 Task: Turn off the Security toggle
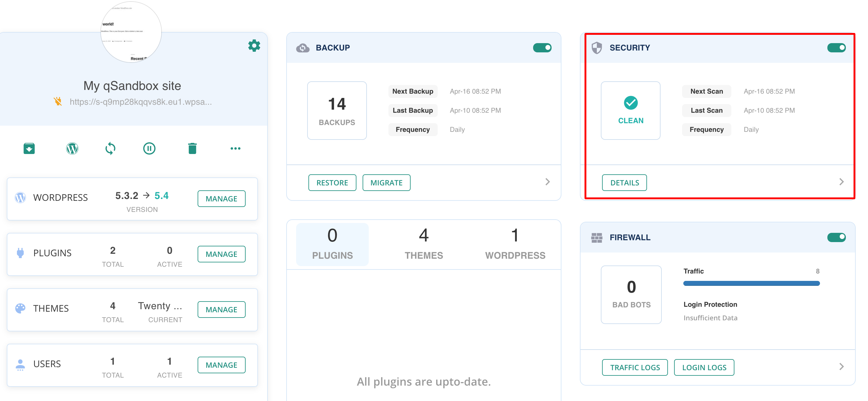point(836,48)
